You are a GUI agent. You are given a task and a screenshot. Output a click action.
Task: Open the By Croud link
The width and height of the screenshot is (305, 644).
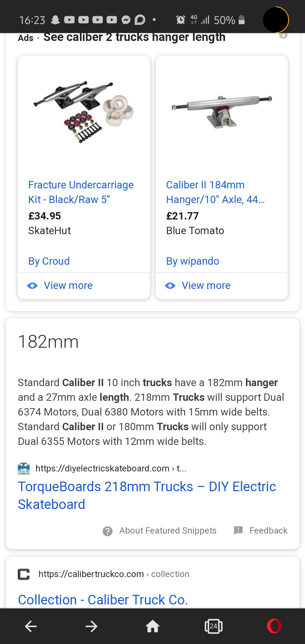(x=49, y=261)
